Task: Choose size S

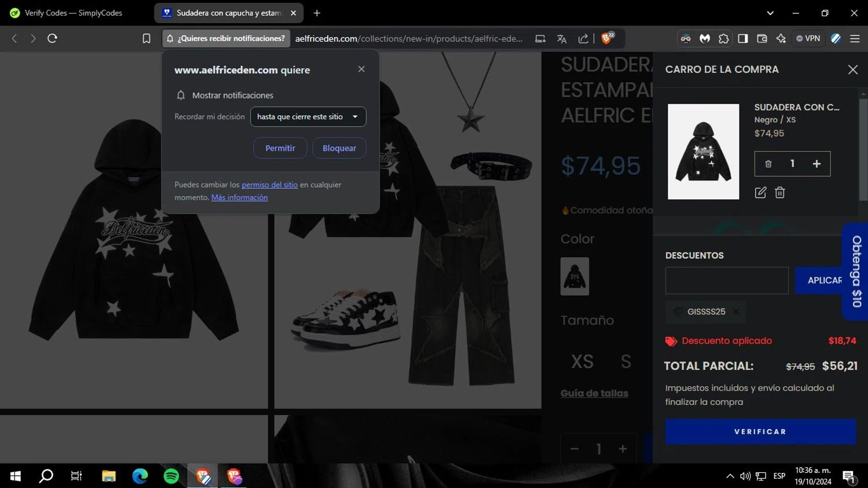Action: (626, 362)
